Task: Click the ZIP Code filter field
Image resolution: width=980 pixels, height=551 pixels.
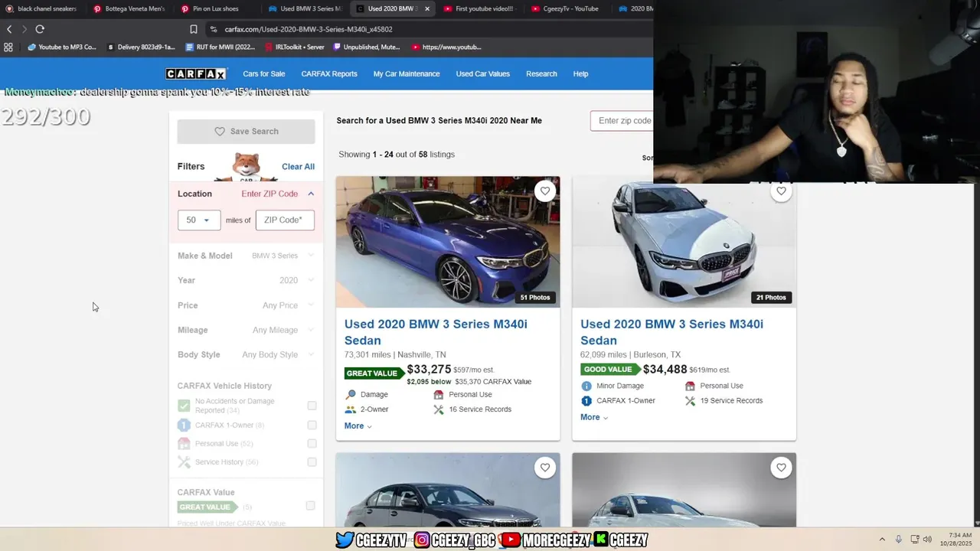Action: click(x=285, y=220)
